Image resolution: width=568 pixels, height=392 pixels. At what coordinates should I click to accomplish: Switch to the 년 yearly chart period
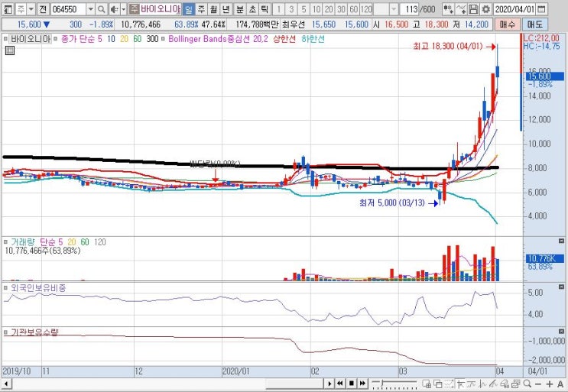pyautogui.click(x=226, y=9)
